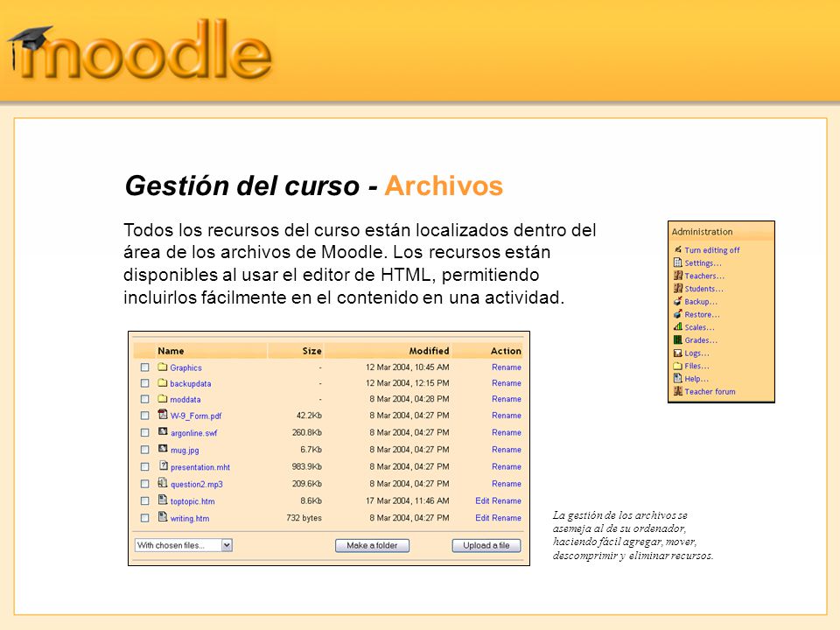Tick the mug.jpg checkbox
Image resolution: width=840 pixels, height=630 pixels.
(144, 450)
